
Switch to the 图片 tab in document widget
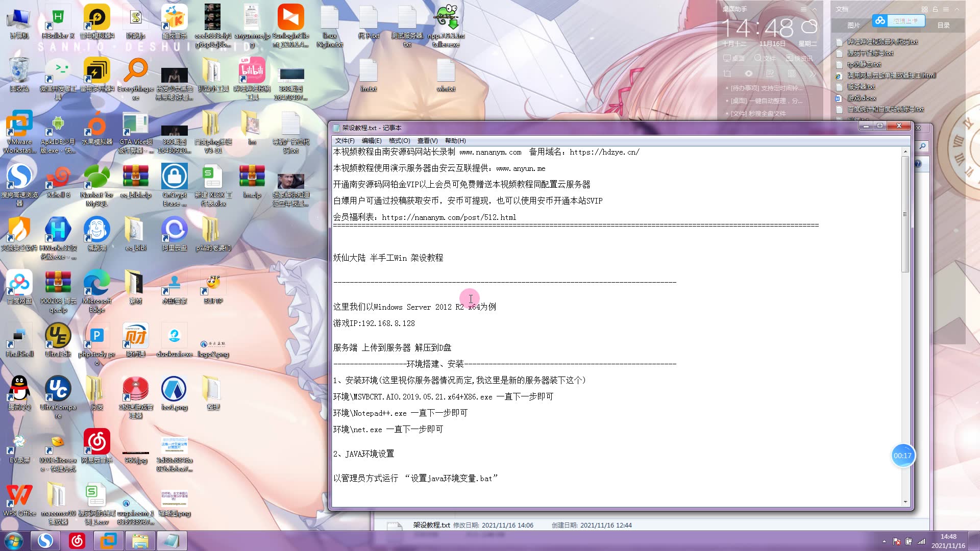tap(853, 26)
